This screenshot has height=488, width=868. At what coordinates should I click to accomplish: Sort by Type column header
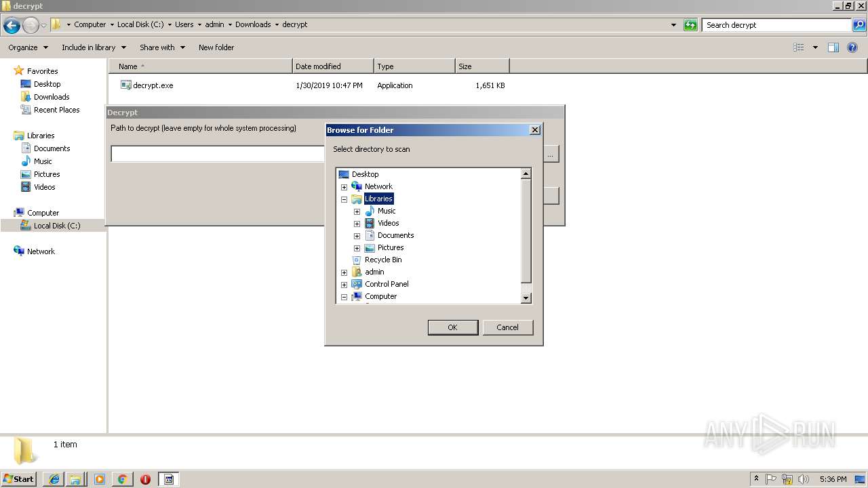(x=414, y=66)
